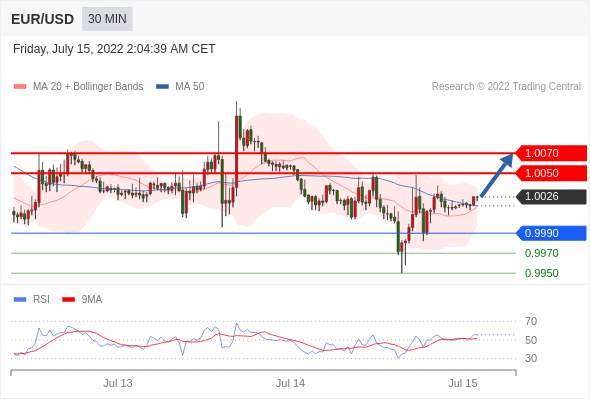The height and width of the screenshot is (400, 590).
Task: Click the RSI 70 level label
Action: [531, 321]
